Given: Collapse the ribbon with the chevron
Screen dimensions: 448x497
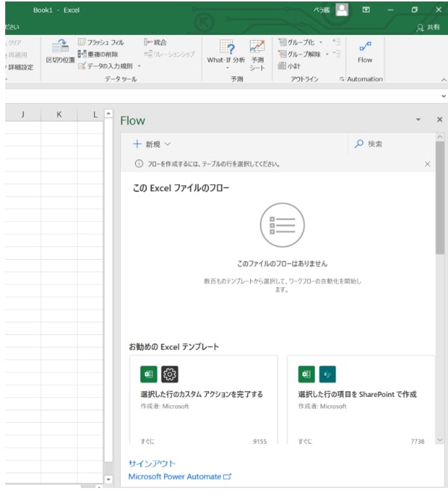Looking at the screenshot, I should tap(444, 80).
